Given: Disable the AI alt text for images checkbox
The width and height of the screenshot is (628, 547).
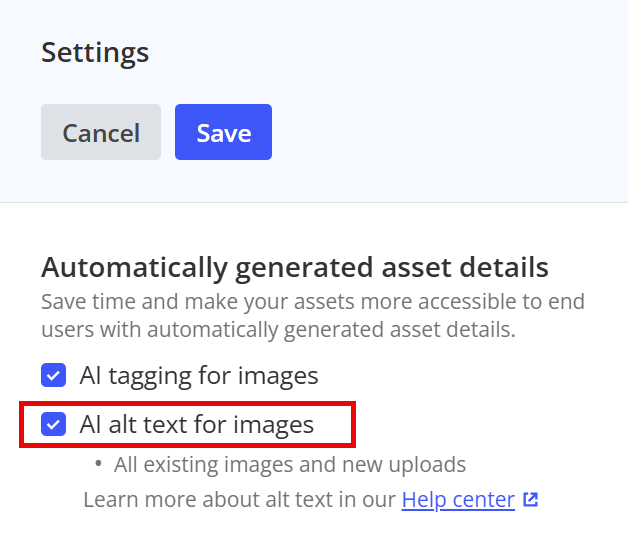Looking at the screenshot, I should [x=53, y=424].
